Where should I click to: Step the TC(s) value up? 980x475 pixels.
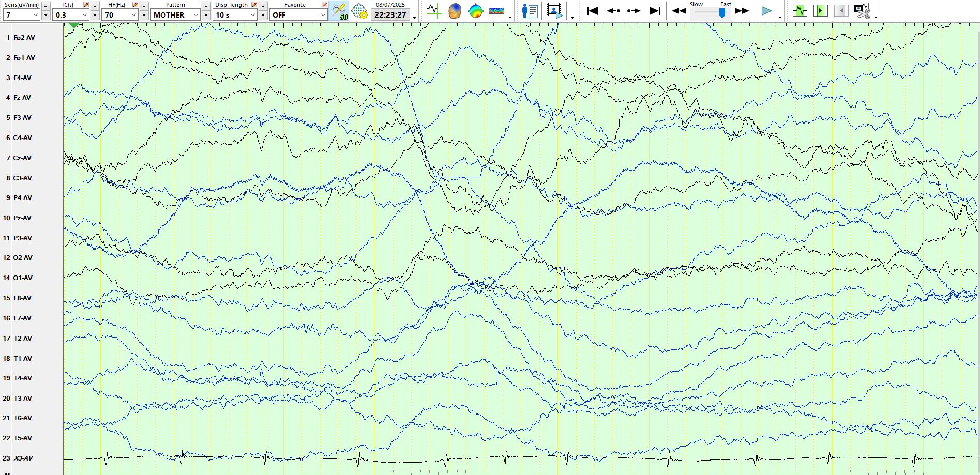95,5
